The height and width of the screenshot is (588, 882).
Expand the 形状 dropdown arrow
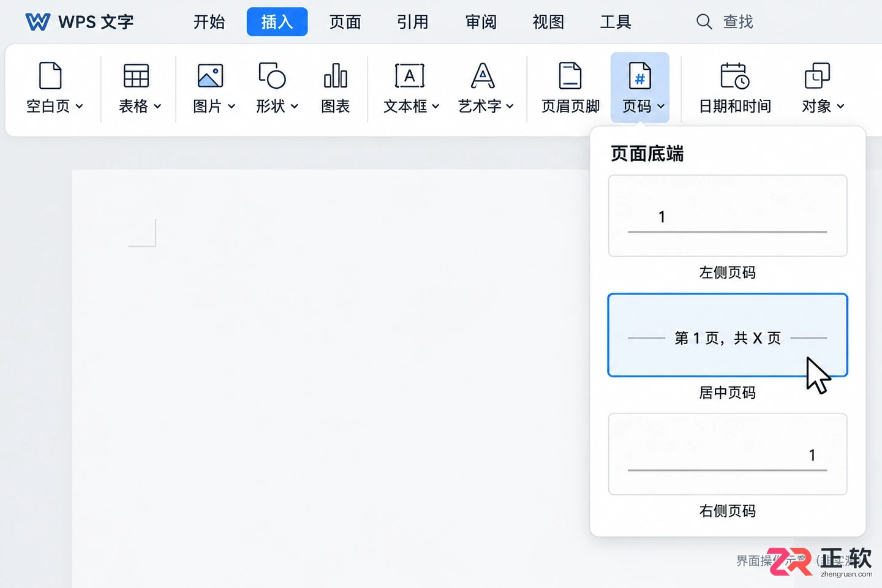295,107
